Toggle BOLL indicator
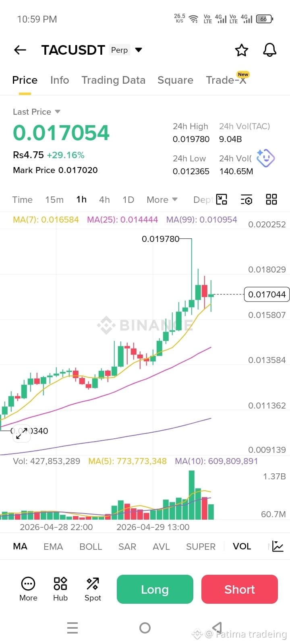This screenshot has width=290, height=644. coord(91,547)
